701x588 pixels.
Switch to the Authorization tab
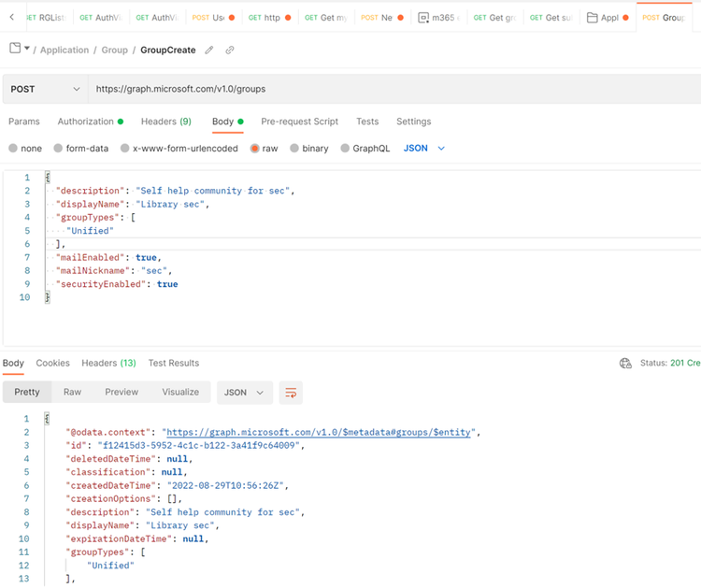coord(85,122)
